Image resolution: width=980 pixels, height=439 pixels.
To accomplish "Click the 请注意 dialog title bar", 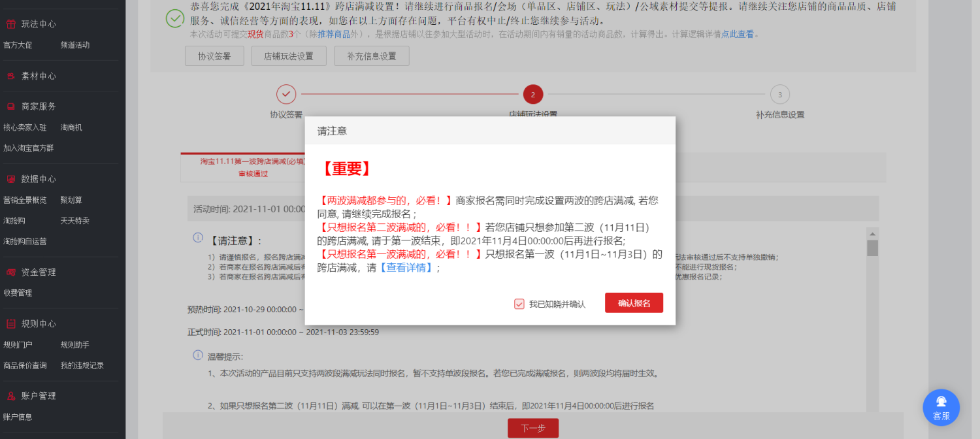I will point(490,131).
